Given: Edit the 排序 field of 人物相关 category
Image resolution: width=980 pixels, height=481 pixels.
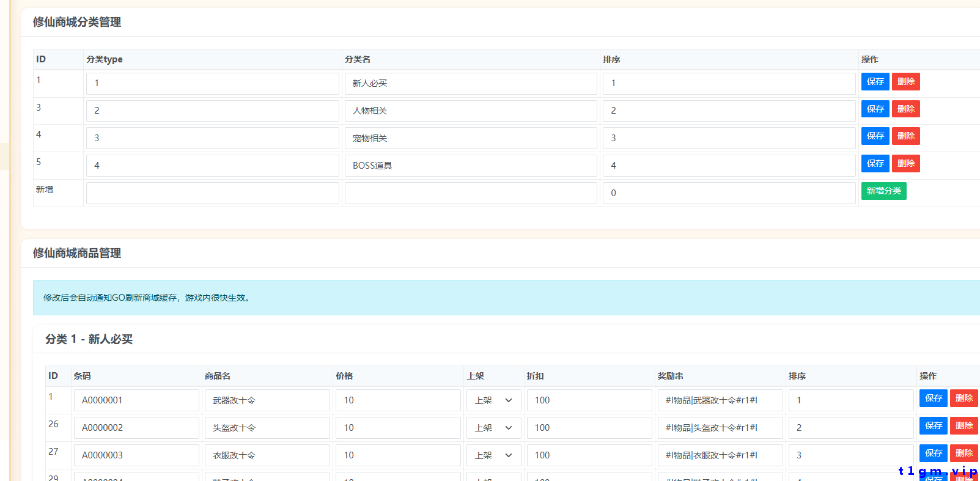Looking at the screenshot, I should tap(729, 111).
